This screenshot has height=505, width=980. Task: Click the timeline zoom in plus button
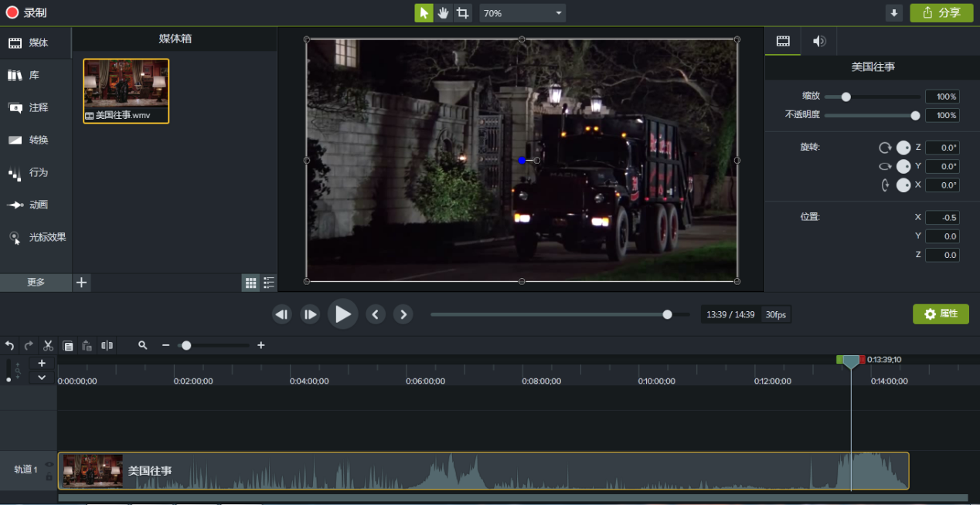[x=260, y=345]
